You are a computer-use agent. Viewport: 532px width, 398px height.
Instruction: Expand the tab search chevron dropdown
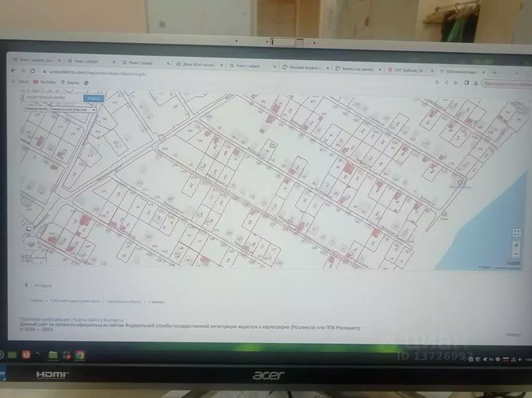pyautogui.click(x=516, y=73)
